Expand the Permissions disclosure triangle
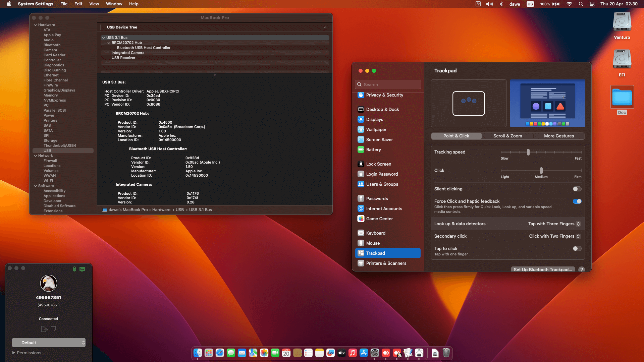The image size is (644, 362). (14, 353)
